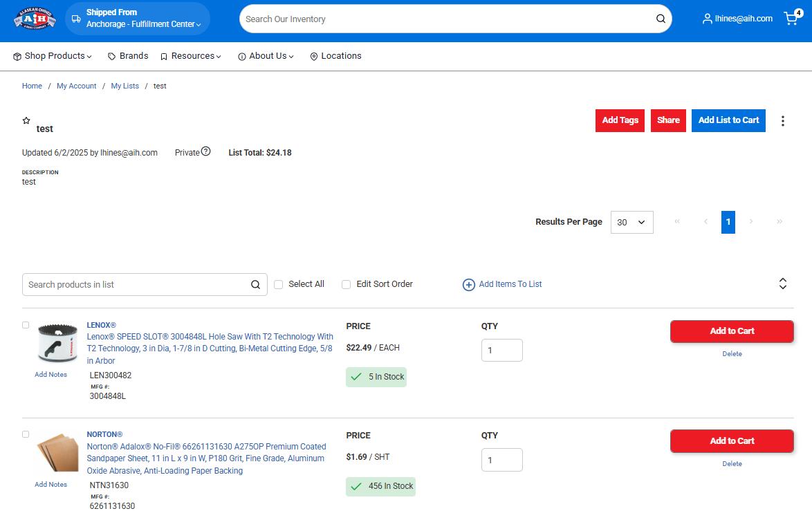812x511 pixels.
Task: Open the LENOX brand link
Action: (102, 325)
